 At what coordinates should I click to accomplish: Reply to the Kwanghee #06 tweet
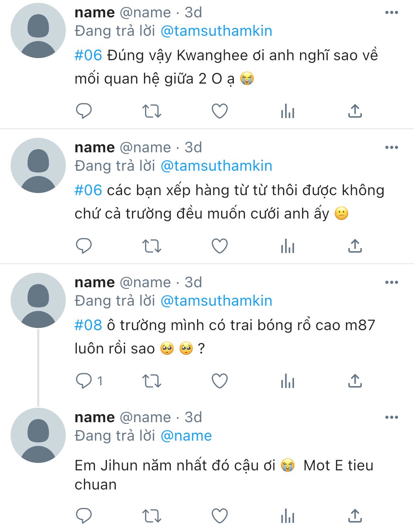pyautogui.click(x=84, y=111)
